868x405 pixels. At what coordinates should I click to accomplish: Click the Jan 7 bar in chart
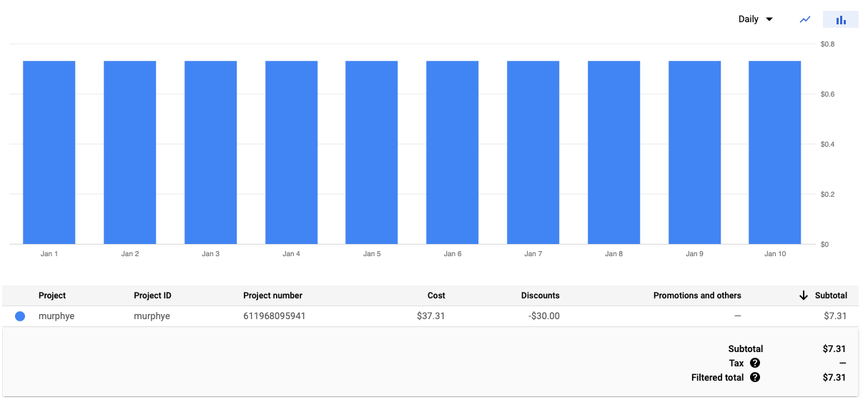click(533, 152)
